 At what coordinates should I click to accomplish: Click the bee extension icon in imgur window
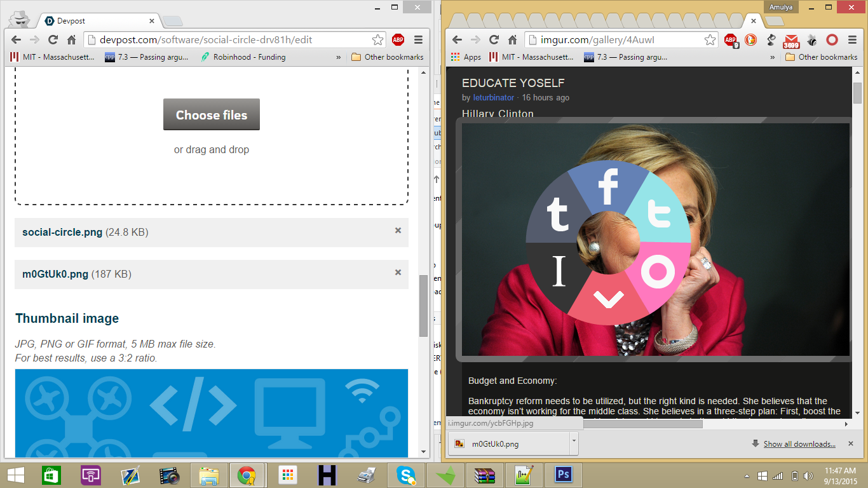(812, 40)
